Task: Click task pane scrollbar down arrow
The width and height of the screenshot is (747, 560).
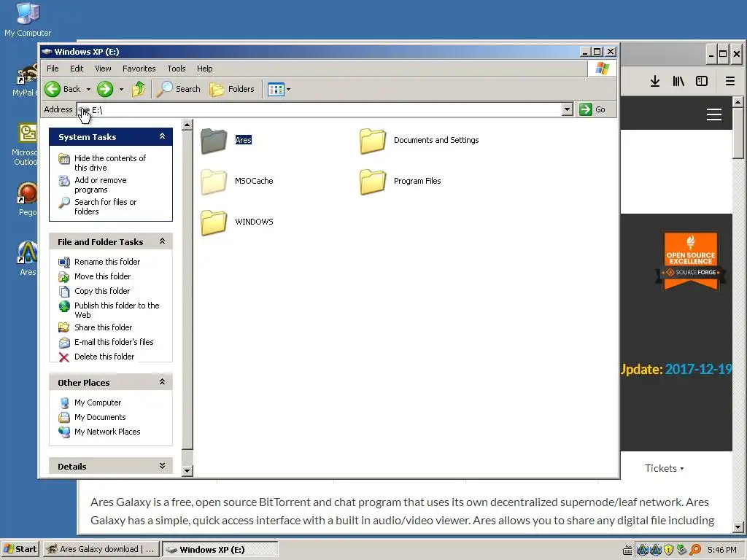Action: pyautogui.click(x=187, y=471)
